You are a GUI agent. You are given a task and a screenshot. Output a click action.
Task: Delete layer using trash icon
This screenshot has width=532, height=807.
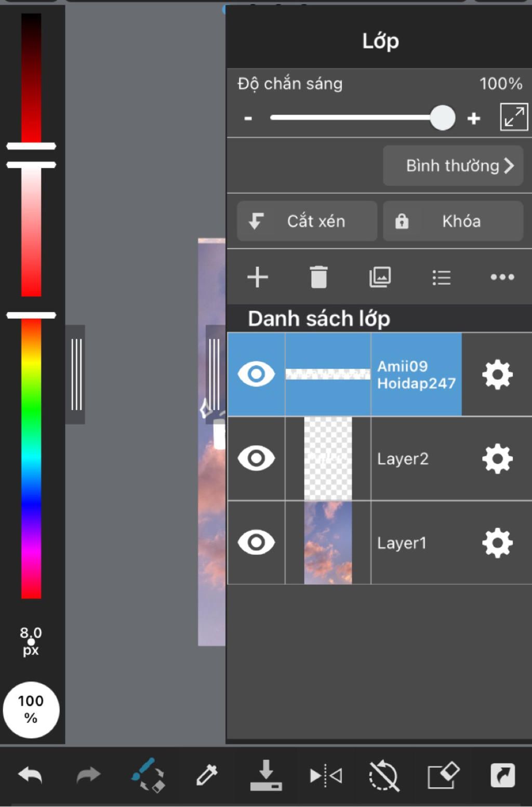pos(318,277)
